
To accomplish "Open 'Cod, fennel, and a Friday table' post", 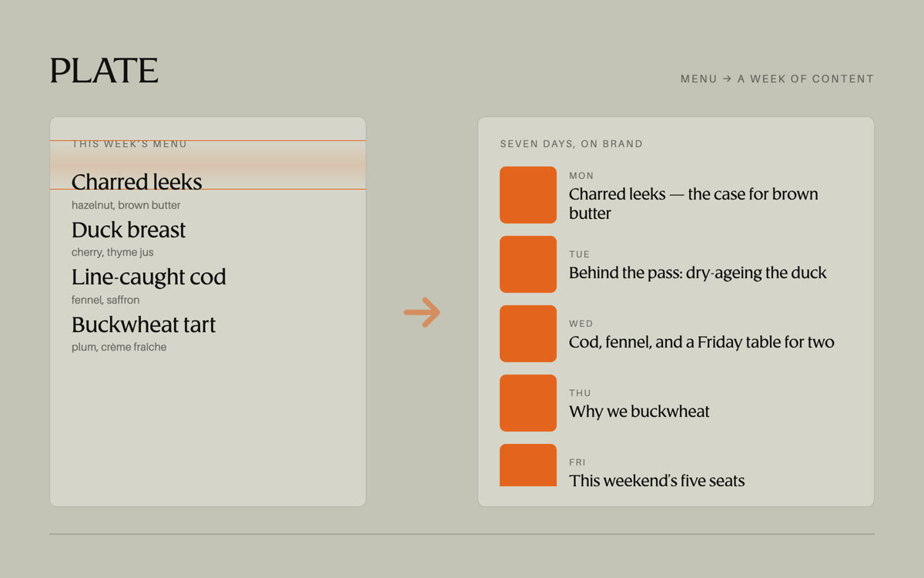I will click(701, 342).
